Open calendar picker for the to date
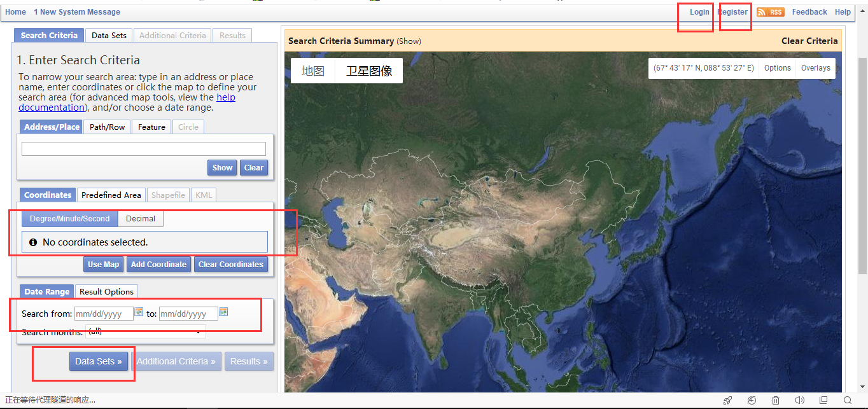This screenshot has width=868, height=409. coord(223,312)
